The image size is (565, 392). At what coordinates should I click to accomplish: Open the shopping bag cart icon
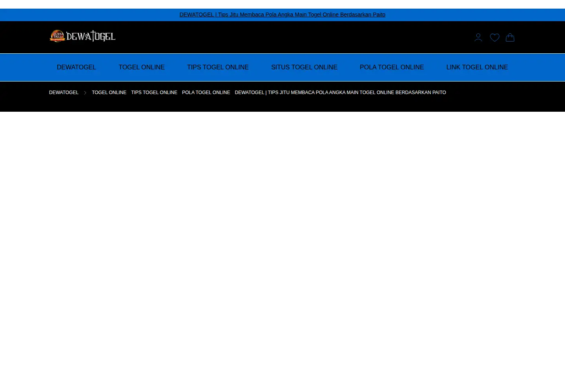(x=510, y=38)
